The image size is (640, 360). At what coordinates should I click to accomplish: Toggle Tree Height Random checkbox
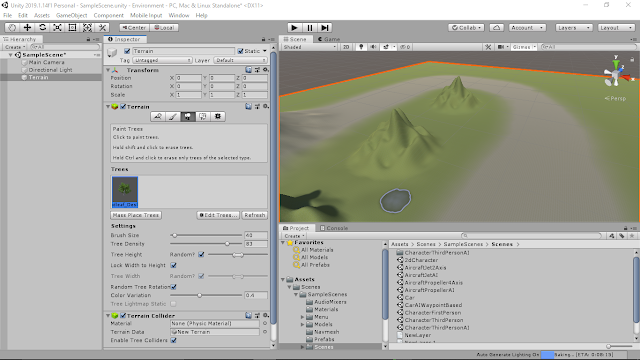click(201, 254)
